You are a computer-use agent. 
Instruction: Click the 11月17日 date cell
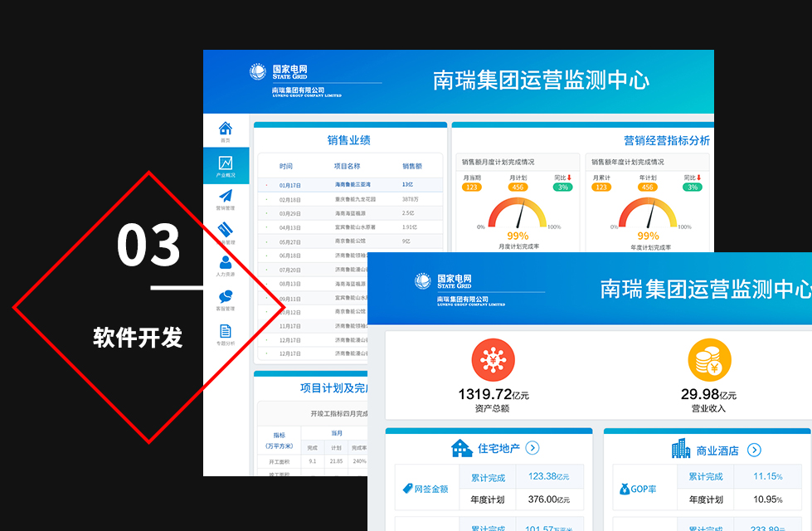[290, 326]
